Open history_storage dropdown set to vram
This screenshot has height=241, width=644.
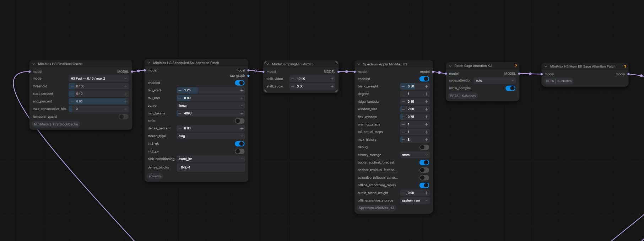pyautogui.click(x=415, y=155)
